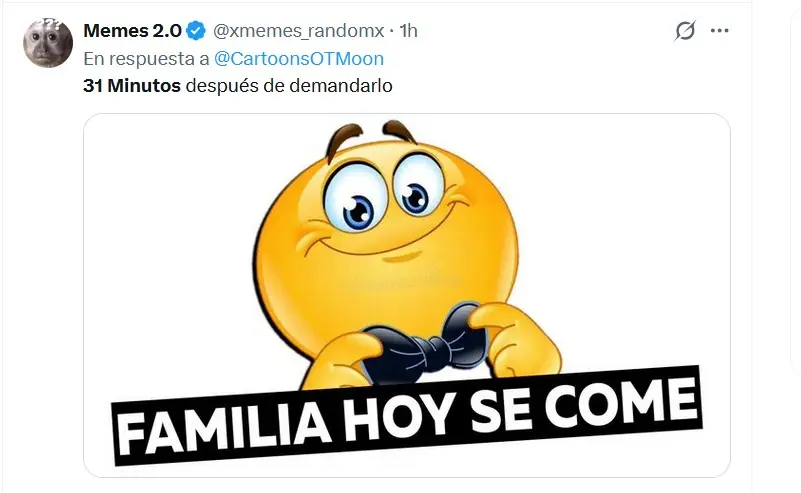Open the attached emoji meme image

pos(407,295)
